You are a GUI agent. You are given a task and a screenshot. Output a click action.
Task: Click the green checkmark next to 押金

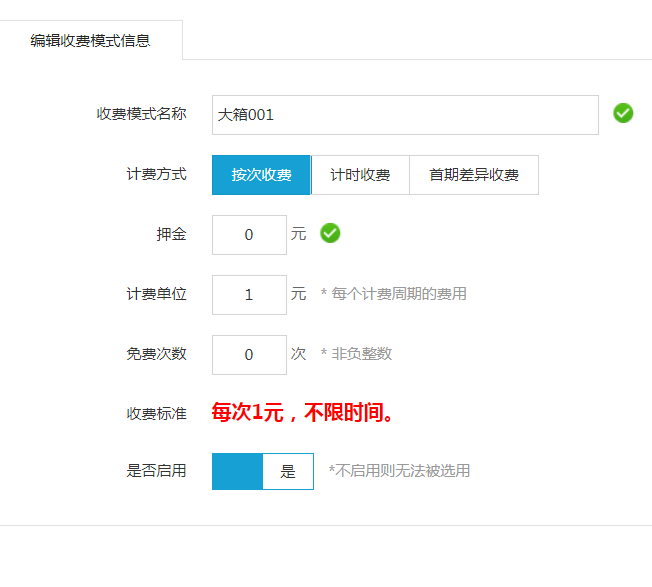click(x=330, y=234)
